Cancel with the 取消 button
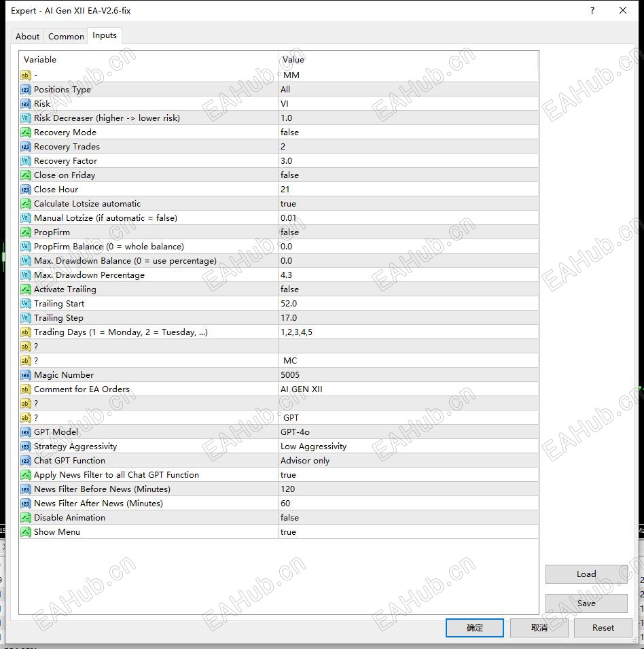Viewport: 644px width, 649px height. tap(539, 628)
